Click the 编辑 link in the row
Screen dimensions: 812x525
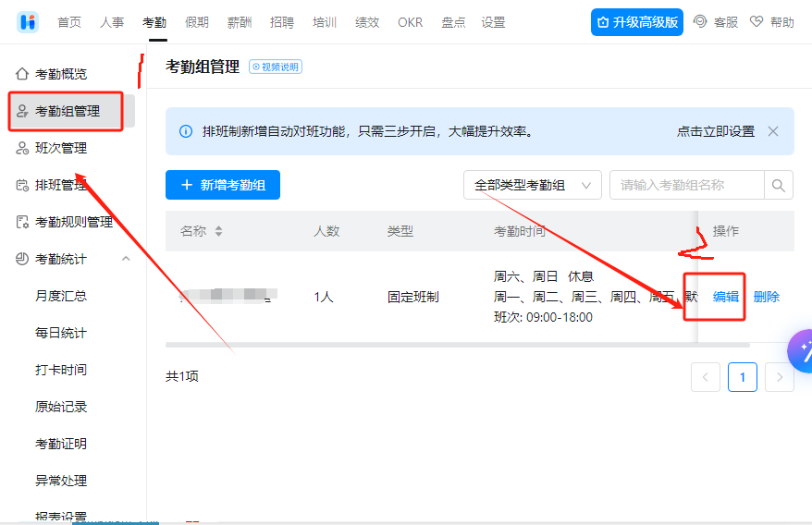click(725, 297)
